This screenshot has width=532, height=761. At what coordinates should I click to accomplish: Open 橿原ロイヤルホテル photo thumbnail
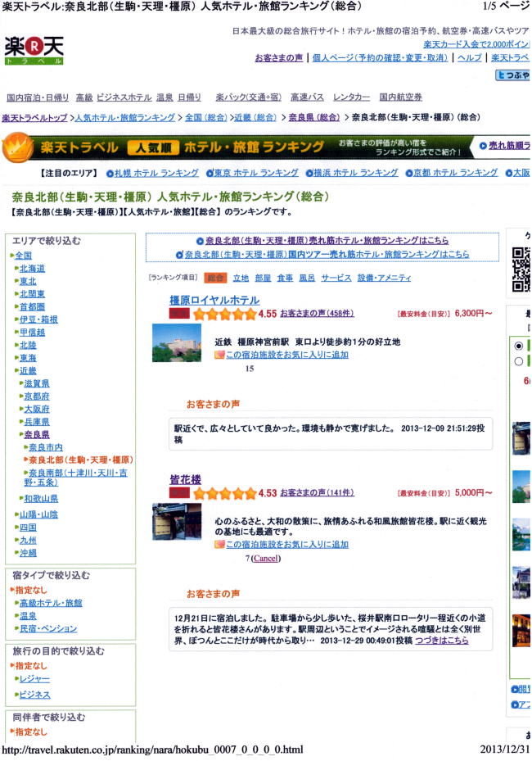(x=177, y=342)
